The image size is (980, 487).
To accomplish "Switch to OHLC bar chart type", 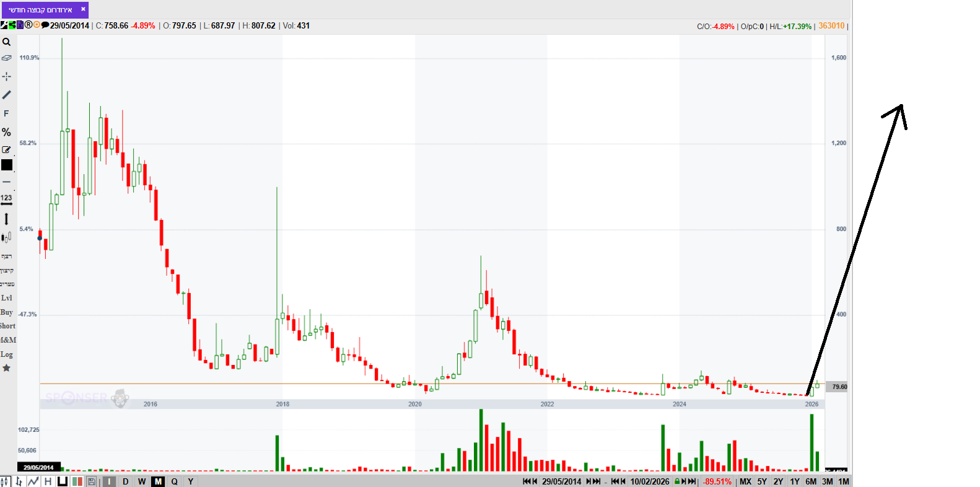I will [19, 481].
